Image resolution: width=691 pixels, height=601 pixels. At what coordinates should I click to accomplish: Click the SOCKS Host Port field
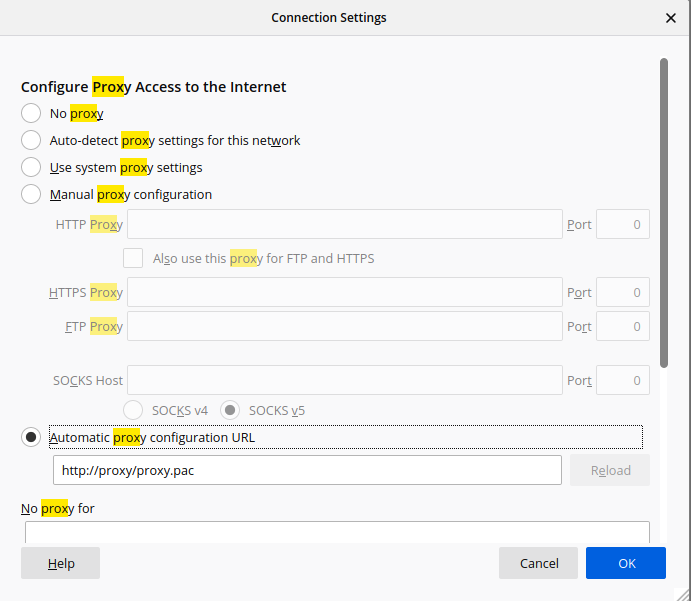pos(622,380)
